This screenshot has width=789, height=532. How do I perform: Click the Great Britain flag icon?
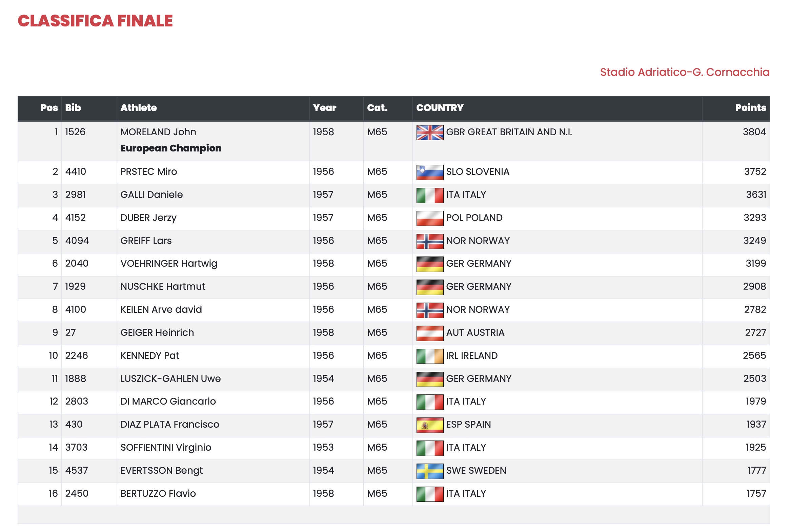[429, 132]
